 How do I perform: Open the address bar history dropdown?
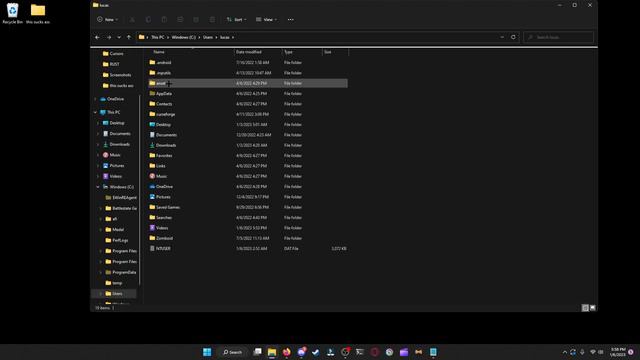502,37
